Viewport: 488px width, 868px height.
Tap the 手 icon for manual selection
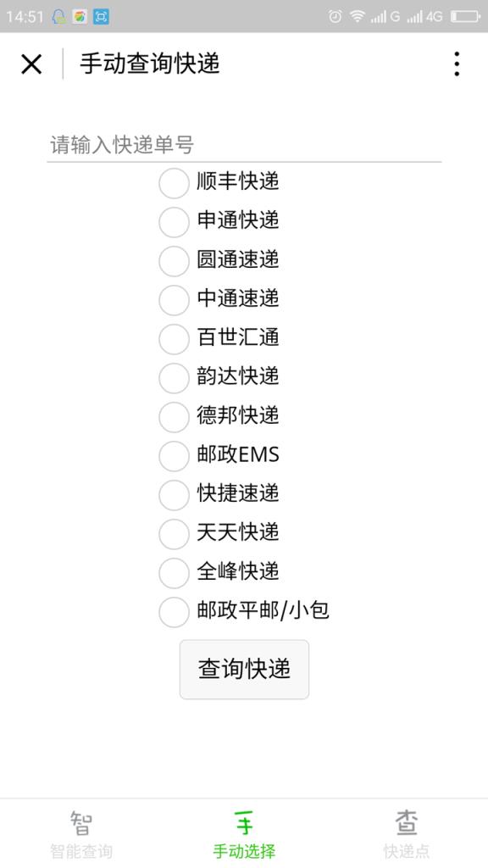[x=244, y=821]
